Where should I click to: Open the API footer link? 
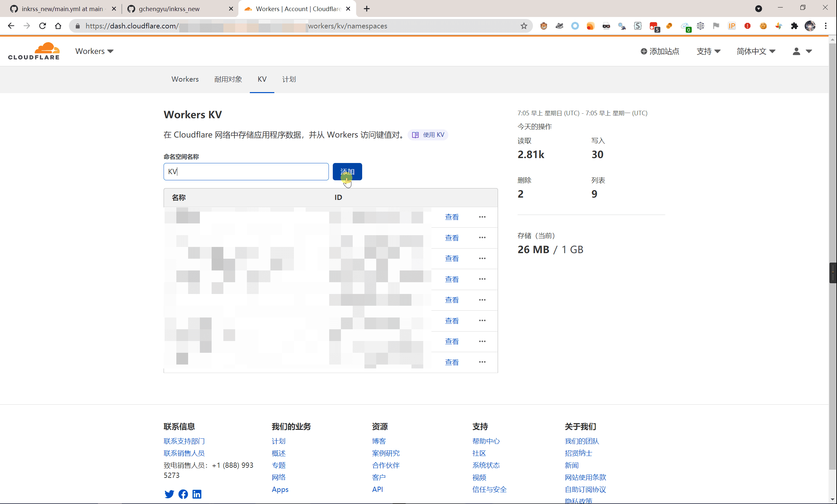click(x=377, y=489)
